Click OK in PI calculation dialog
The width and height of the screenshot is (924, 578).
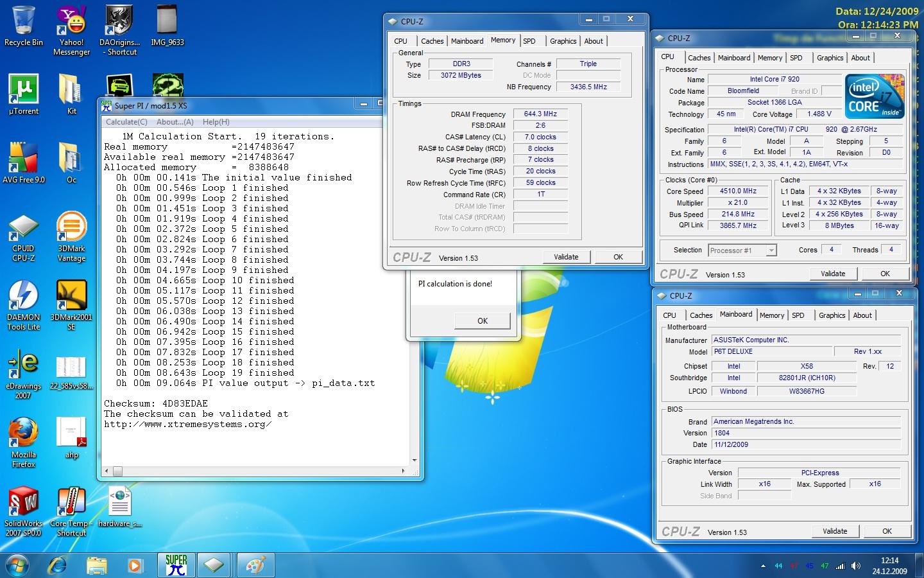click(x=483, y=320)
